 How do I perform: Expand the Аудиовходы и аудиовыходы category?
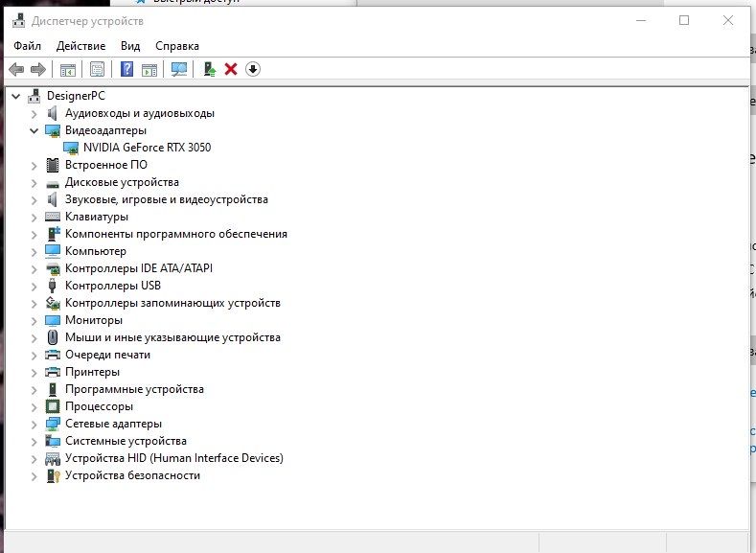(34, 114)
